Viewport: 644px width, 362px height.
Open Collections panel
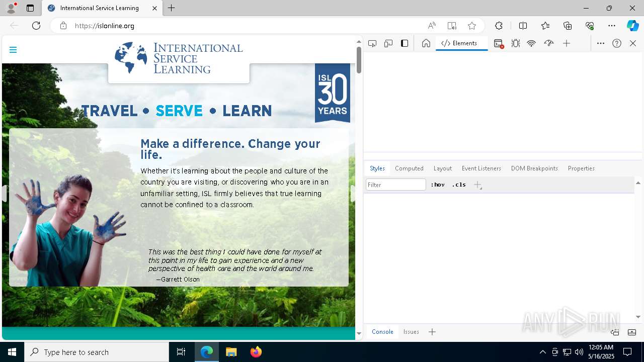(568, 26)
